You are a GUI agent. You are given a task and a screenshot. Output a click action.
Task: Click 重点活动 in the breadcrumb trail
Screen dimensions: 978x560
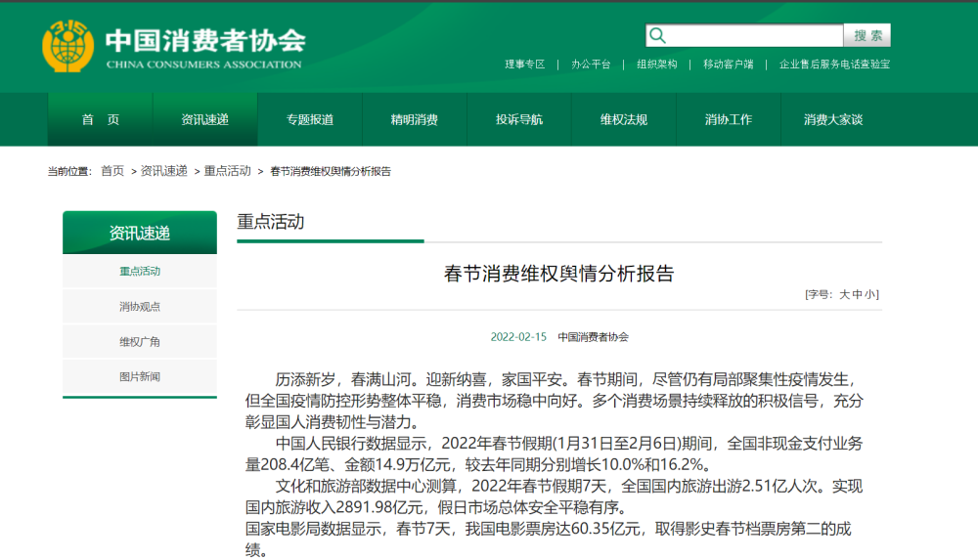pos(228,171)
